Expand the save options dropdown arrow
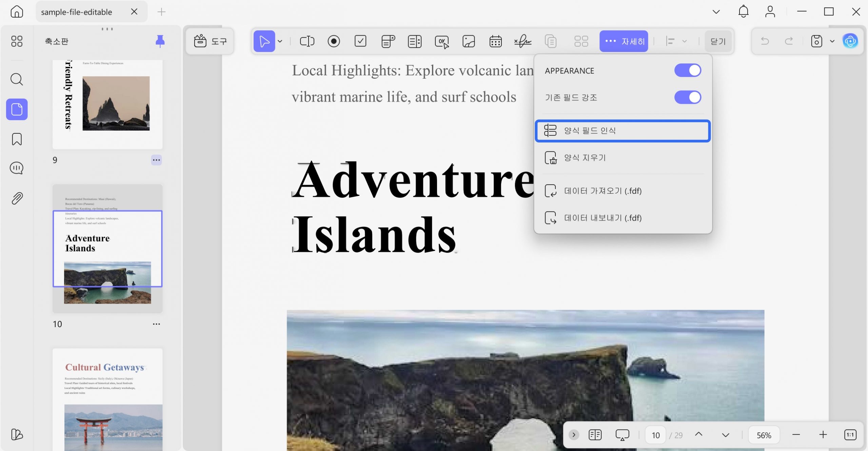The image size is (868, 451). click(x=832, y=41)
